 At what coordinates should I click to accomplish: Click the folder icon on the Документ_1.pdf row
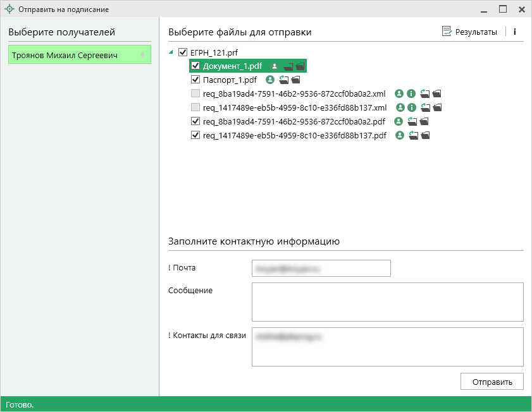300,66
